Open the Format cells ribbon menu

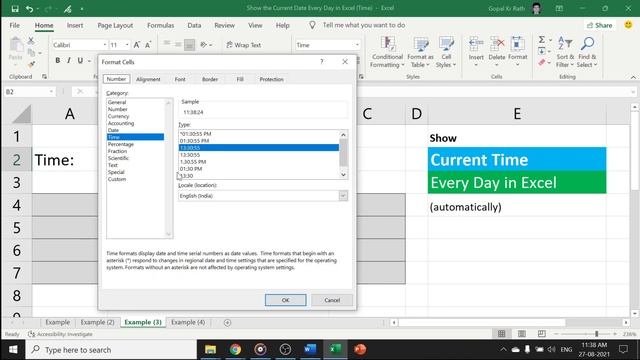coord(518,51)
